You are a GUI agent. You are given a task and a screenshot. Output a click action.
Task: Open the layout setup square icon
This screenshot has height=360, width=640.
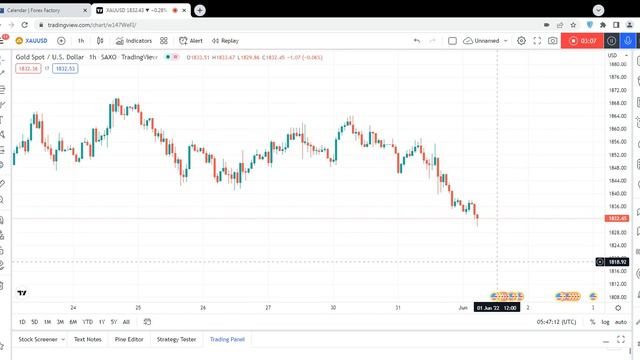[x=452, y=41]
